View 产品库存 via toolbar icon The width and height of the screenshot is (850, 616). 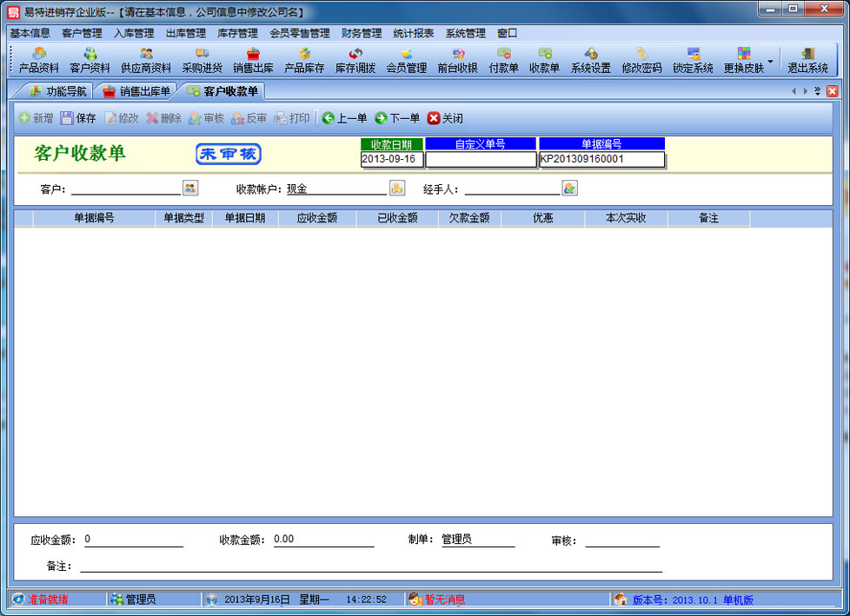304,60
